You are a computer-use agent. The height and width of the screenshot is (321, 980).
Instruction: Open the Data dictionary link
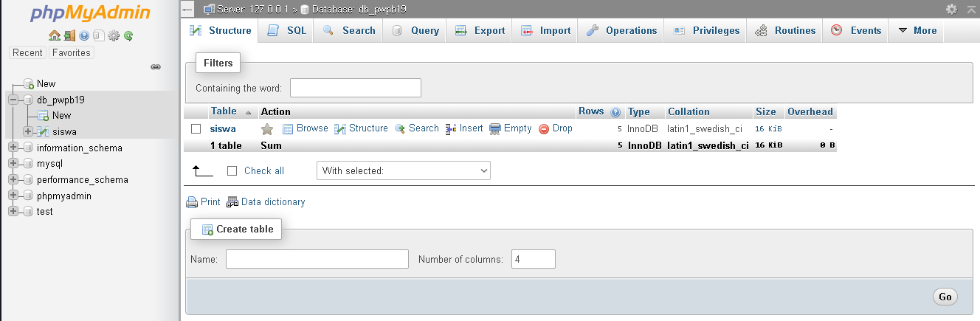[266, 202]
